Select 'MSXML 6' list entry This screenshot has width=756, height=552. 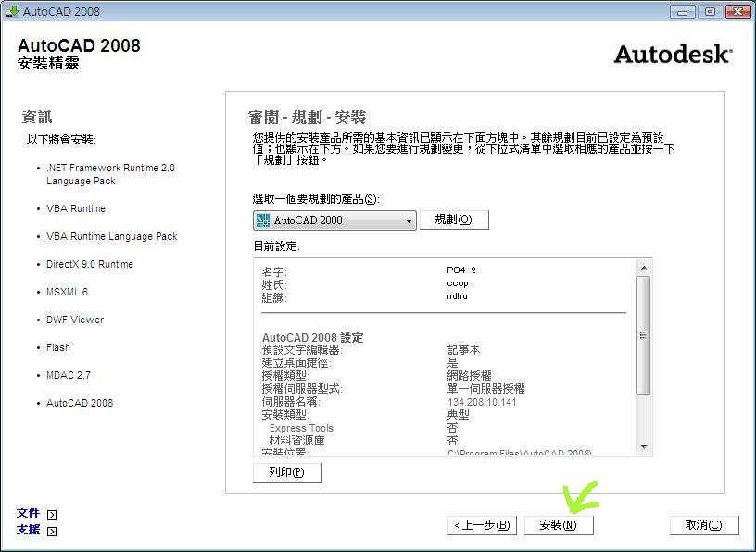(x=67, y=292)
